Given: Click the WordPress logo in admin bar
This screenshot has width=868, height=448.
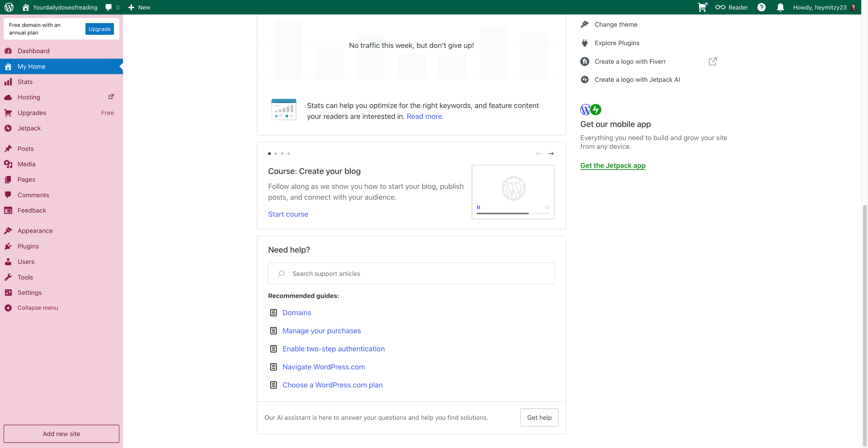Looking at the screenshot, I should point(9,7).
